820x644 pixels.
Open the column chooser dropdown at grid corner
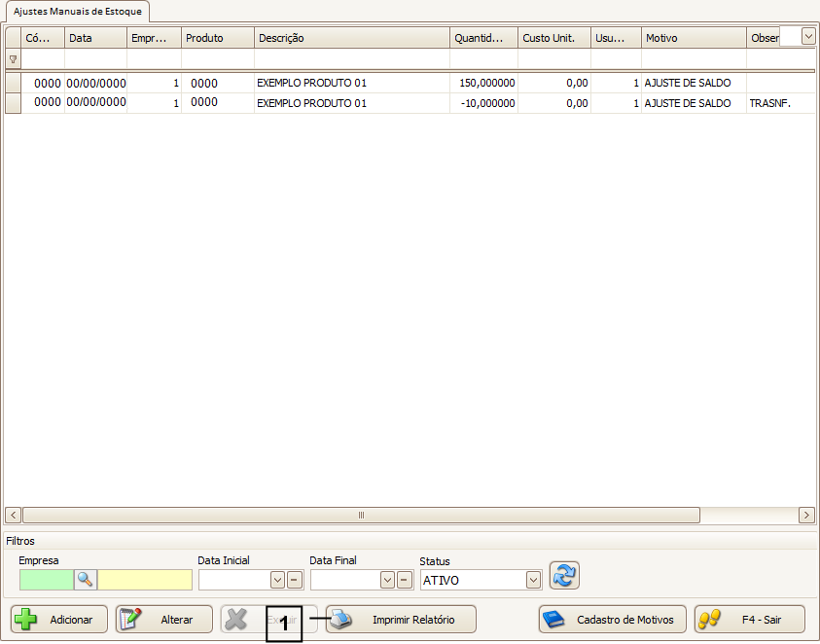[x=807, y=36]
